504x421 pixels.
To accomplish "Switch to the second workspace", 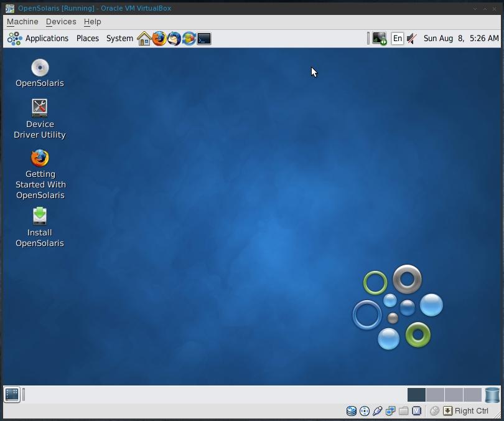I will (435, 395).
